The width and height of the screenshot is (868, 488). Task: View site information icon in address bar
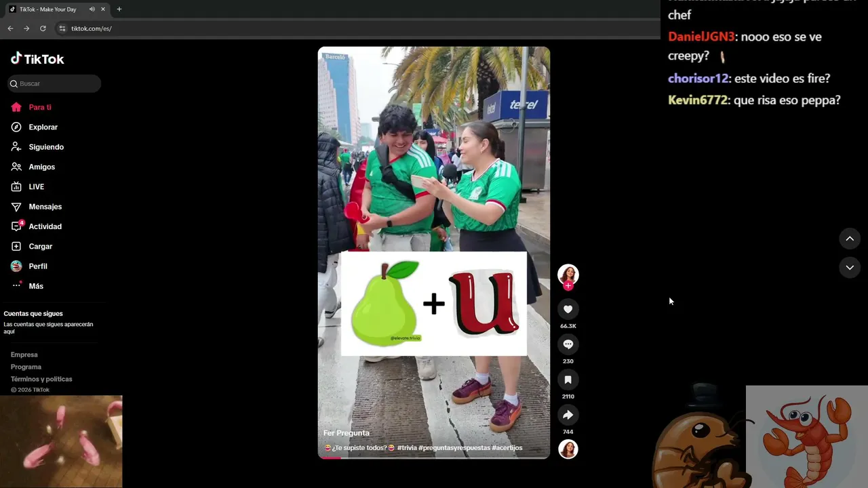click(x=62, y=28)
